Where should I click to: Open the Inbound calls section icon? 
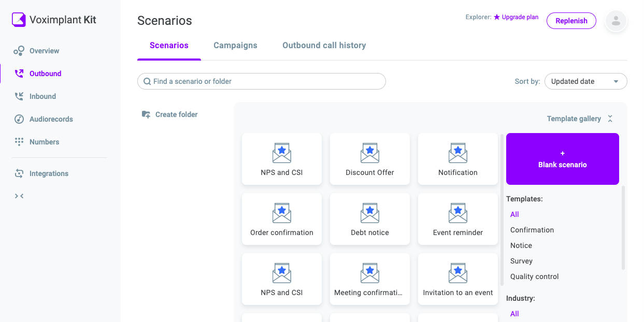click(19, 96)
